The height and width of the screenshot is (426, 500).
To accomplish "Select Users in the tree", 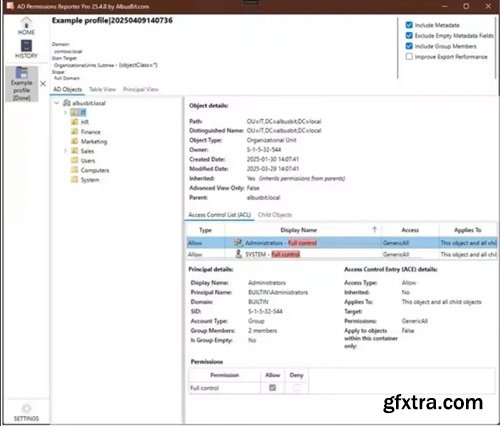I will click(x=88, y=161).
